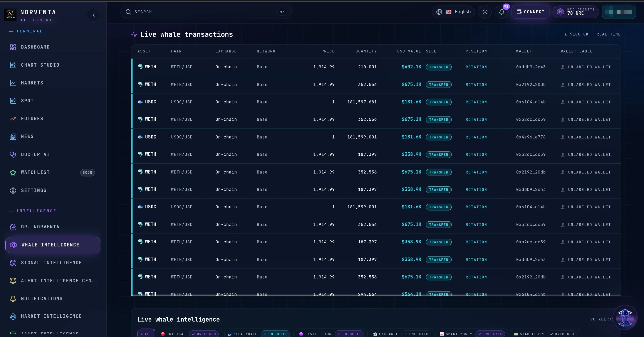Select the Spot candlestick icon
The width and height of the screenshot is (644, 337).
pos(13,101)
